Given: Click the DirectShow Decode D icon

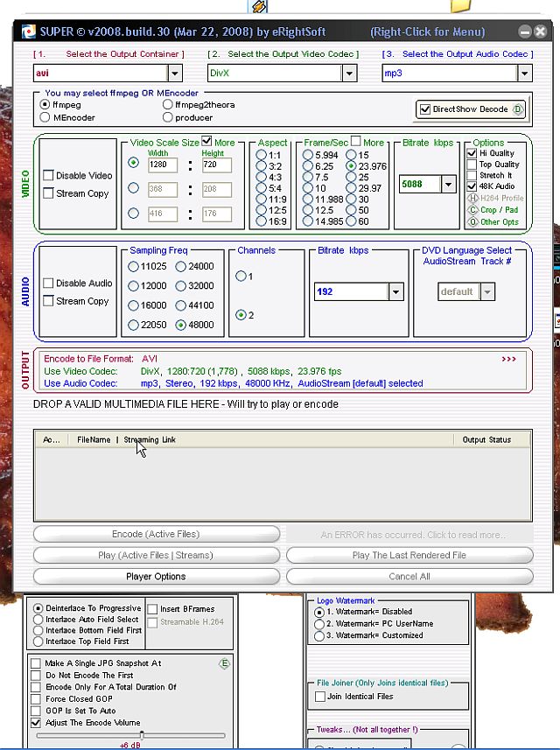Looking at the screenshot, I should click(x=517, y=109).
